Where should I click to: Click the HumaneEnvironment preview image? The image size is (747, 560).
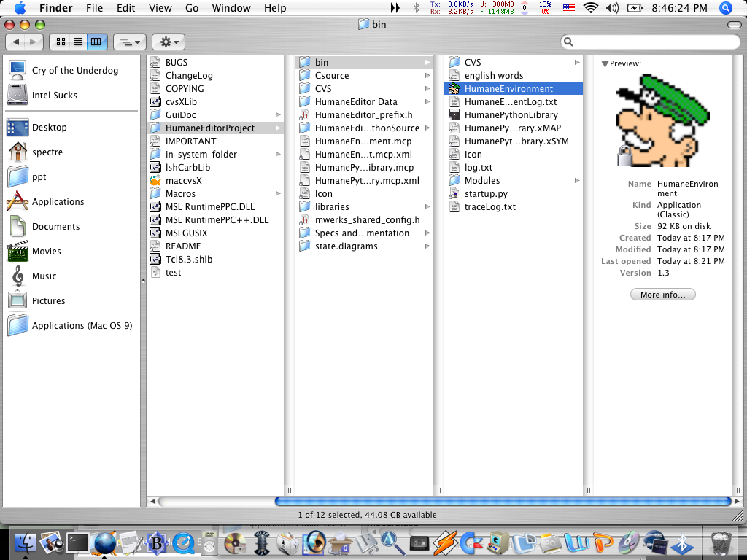click(x=662, y=120)
